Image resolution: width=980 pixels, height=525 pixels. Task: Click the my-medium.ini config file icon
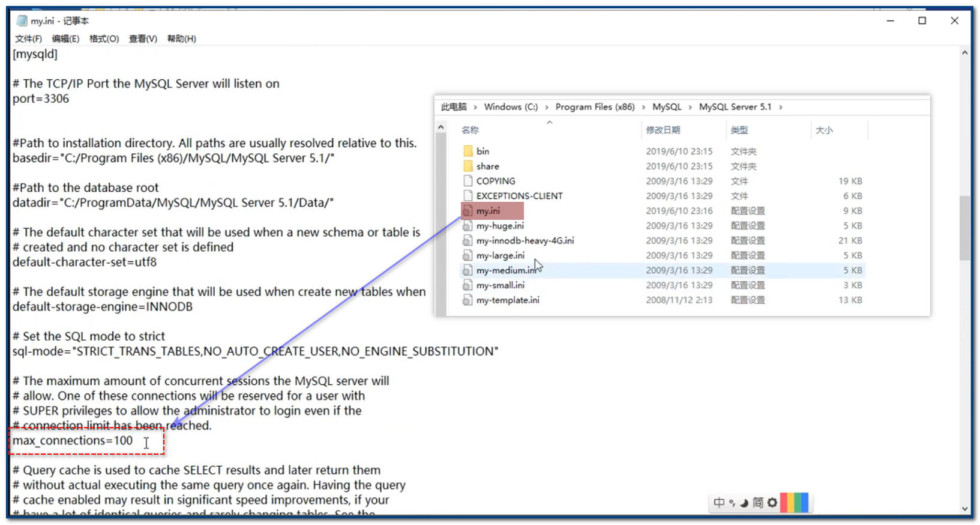tap(467, 270)
